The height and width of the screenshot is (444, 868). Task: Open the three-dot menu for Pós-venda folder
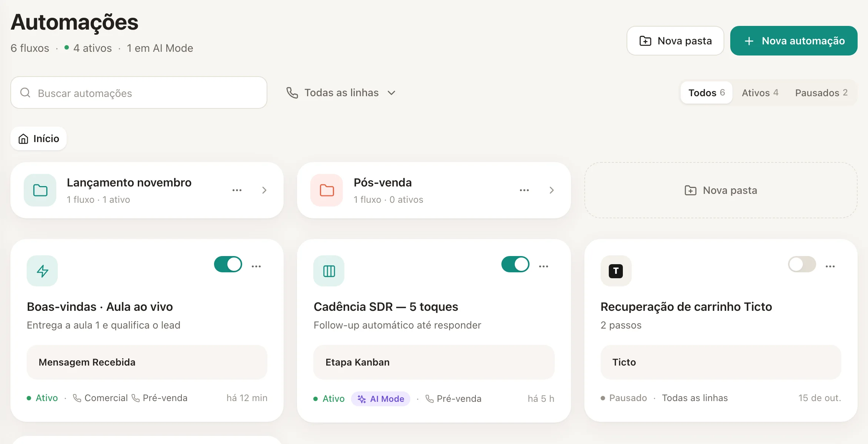pyautogui.click(x=524, y=190)
